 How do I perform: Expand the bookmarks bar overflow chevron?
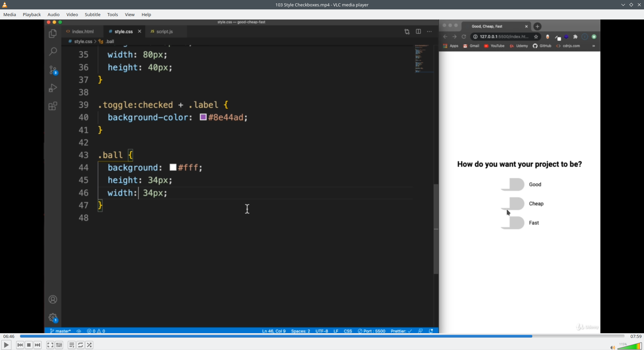coord(594,46)
